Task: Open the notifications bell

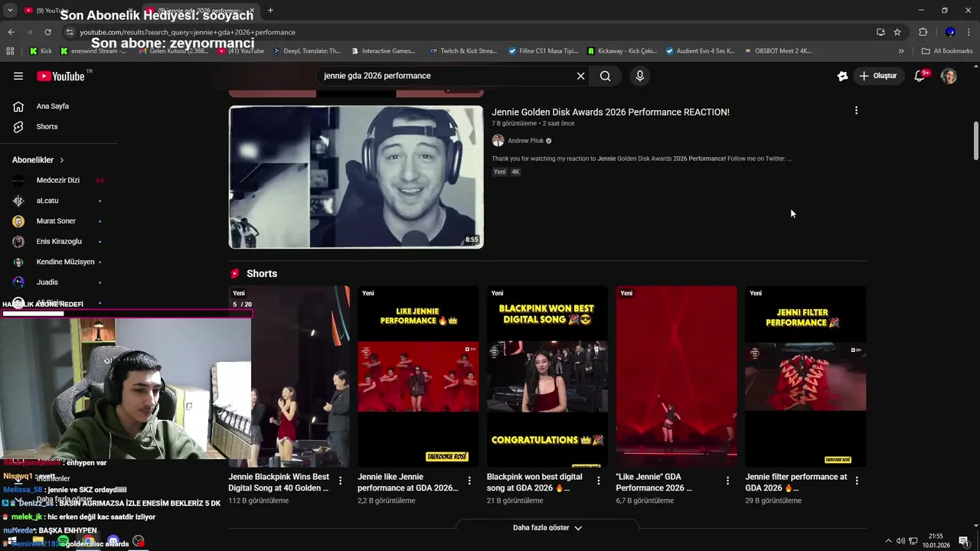Action: pyautogui.click(x=920, y=76)
